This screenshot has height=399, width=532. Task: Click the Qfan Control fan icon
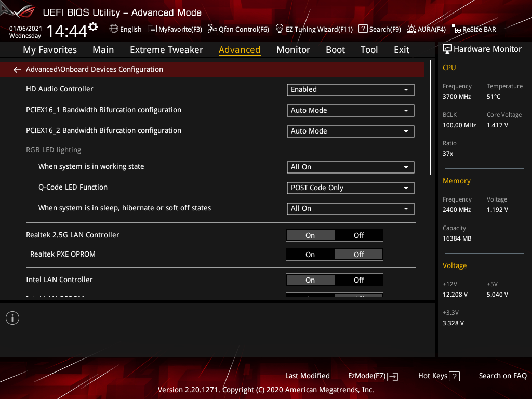[x=212, y=29]
